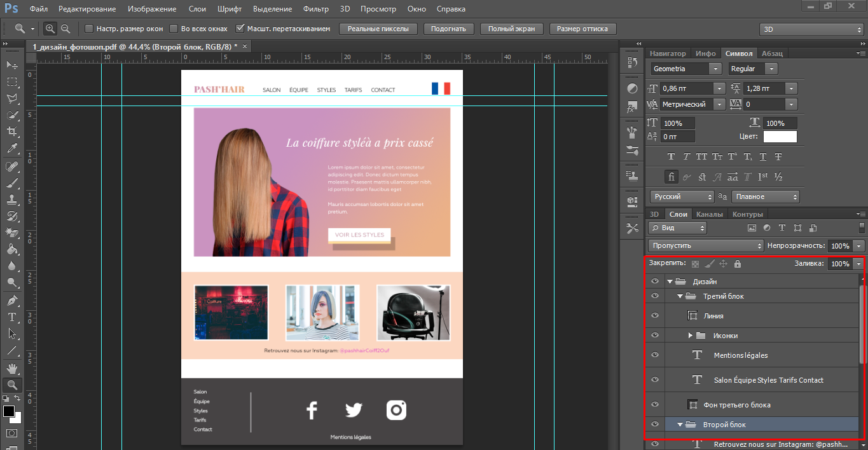868x450 pixels.
Task: Open the Geometria font family dropdown
Action: coord(716,69)
